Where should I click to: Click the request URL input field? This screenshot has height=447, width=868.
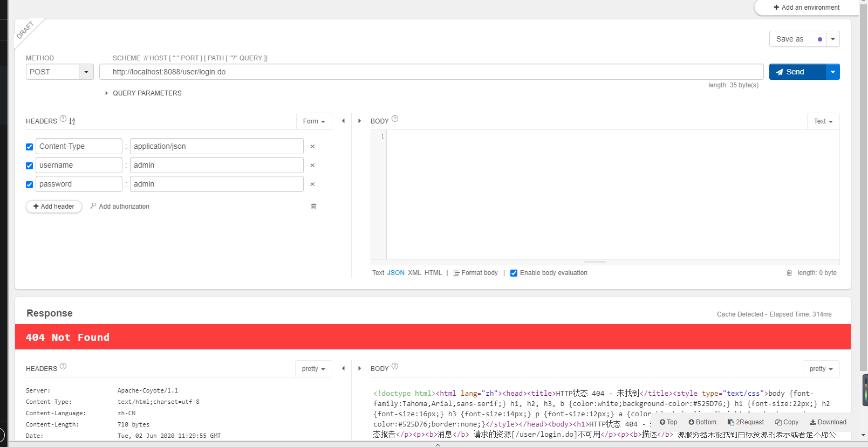(x=431, y=72)
